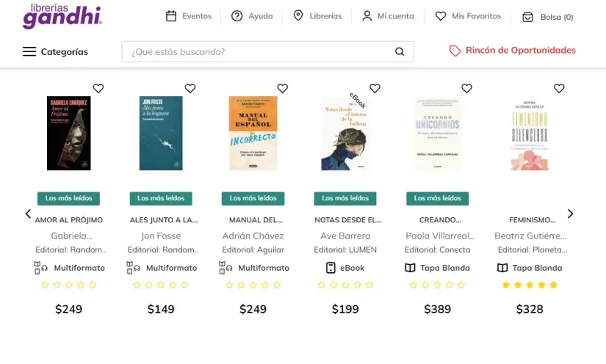Click Jon Fosse author link
606x364 pixels.
click(x=161, y=236)
